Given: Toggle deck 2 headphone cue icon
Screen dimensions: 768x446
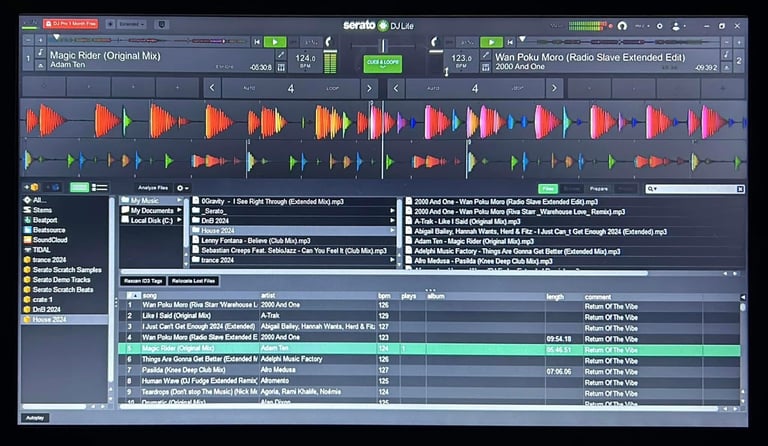Looking at the screenshot, I should tap(434, 42).
